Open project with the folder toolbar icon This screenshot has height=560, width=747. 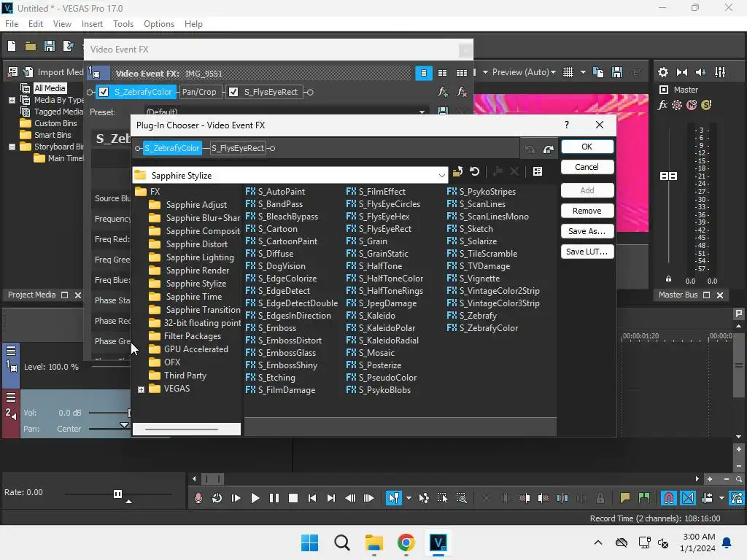coord(31,46)
